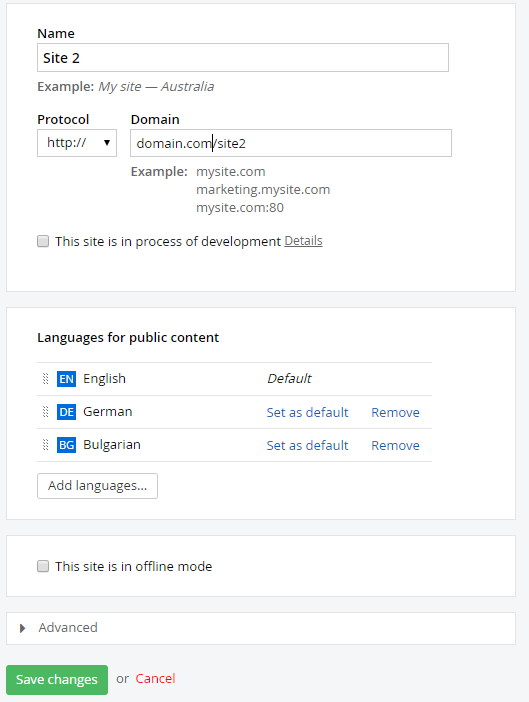This screenshot has height=702, width=529.
Task: Click the My site — Australia example text
Action: 156,86
